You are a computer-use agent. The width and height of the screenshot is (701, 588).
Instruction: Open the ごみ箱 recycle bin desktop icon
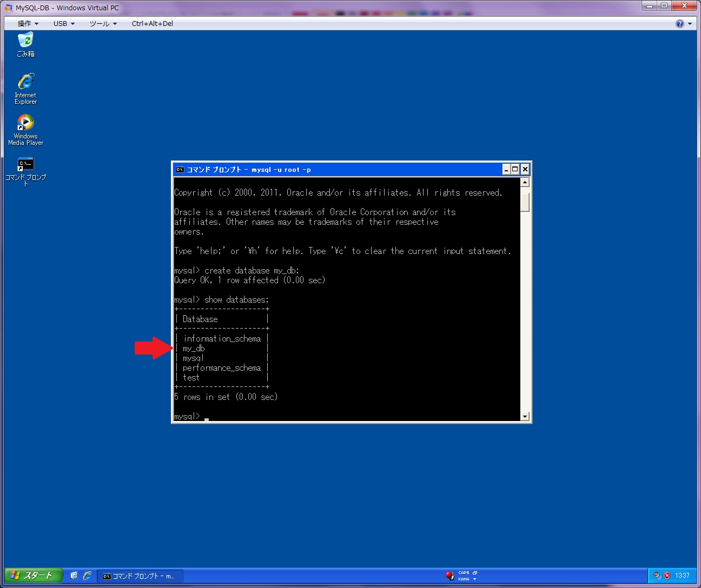click(x=25, y=44)
